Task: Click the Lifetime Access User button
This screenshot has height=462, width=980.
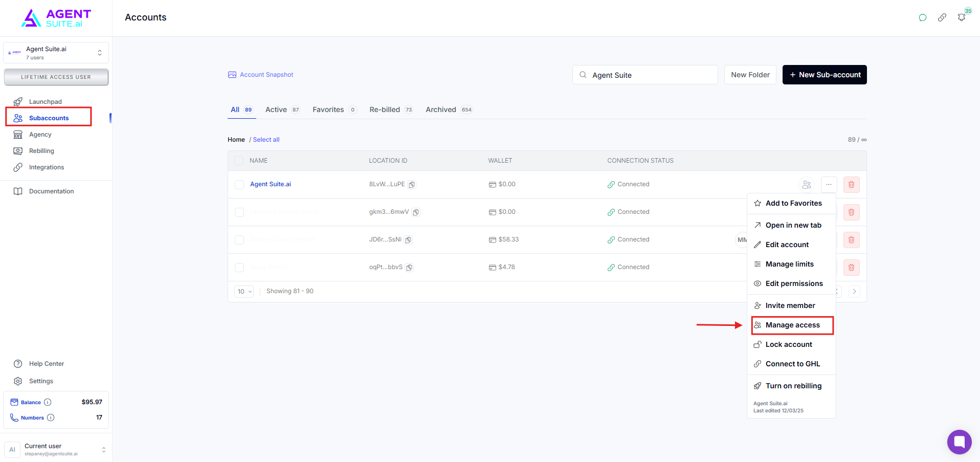Action: point(56,77)
